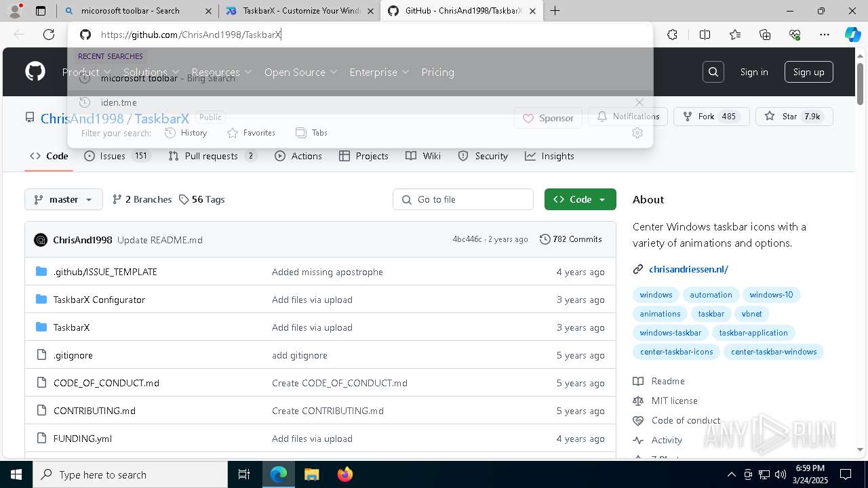Screen dimensions: 868x488
Task: Expand the green Code dropdown button
Action: (x=580, y=199)
